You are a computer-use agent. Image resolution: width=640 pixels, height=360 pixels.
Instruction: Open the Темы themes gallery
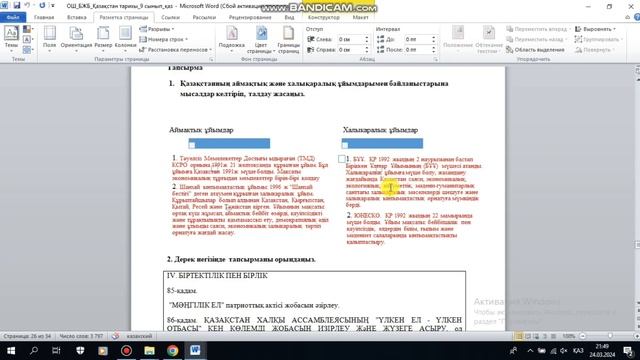pos(11,39)
